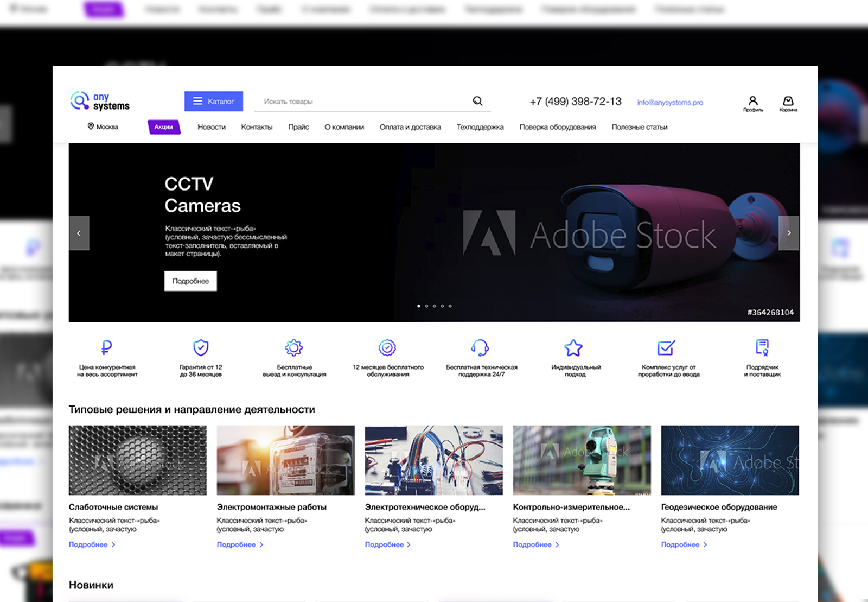Screen dimensions: 868x602
Task: Open the Профиль user icon
Action: click(x=753, y=103)
